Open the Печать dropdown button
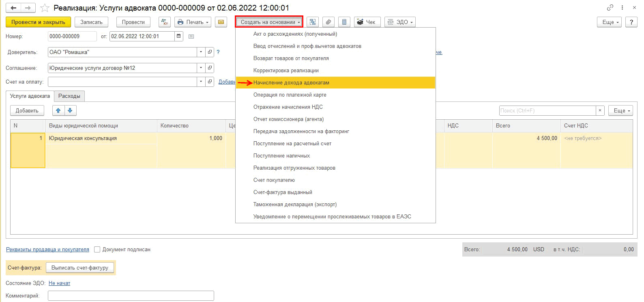The height and width of the screenshot is (302, 644). pos(193,22)
